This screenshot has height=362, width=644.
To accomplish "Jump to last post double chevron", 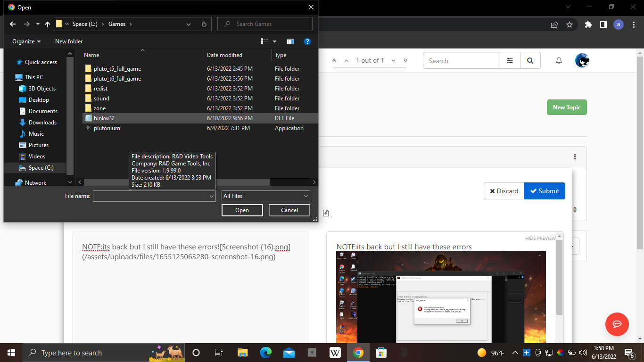I will coord(405,60).
